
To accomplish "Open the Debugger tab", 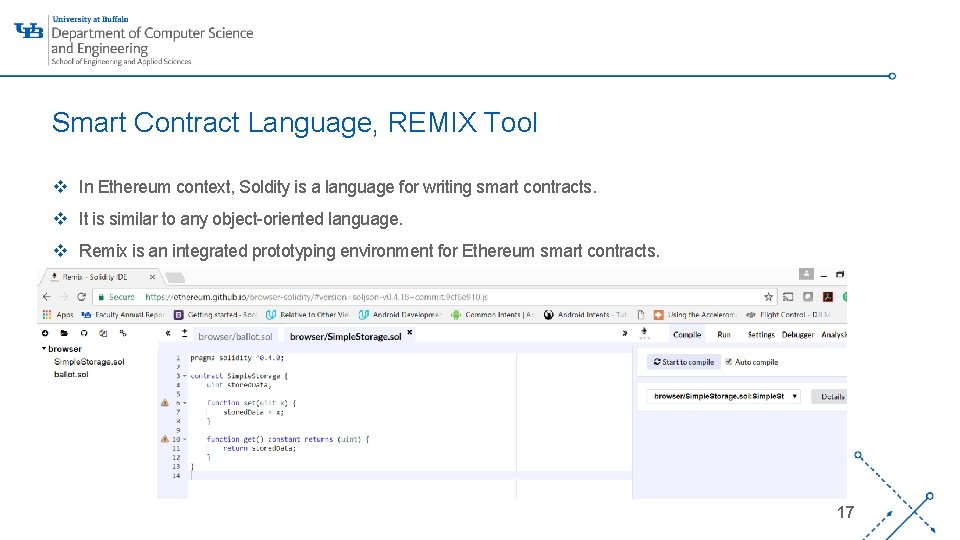I will tap(798, 335).
